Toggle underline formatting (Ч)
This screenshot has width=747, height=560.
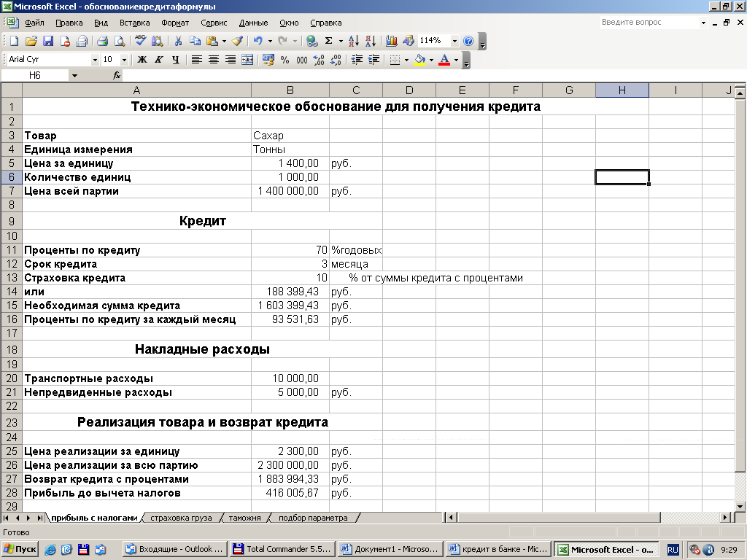tap(176, 60)
